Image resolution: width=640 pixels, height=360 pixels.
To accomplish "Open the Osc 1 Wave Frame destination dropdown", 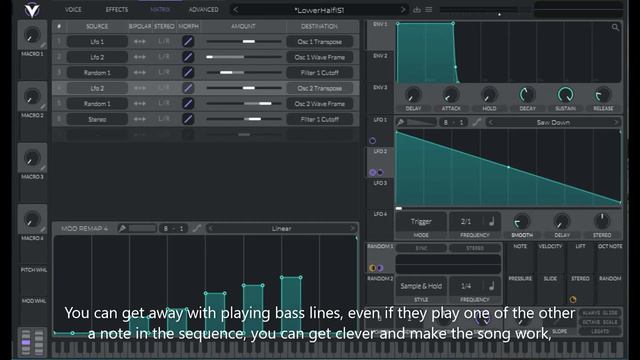I will pyautogui.click(x=320, y=57).
